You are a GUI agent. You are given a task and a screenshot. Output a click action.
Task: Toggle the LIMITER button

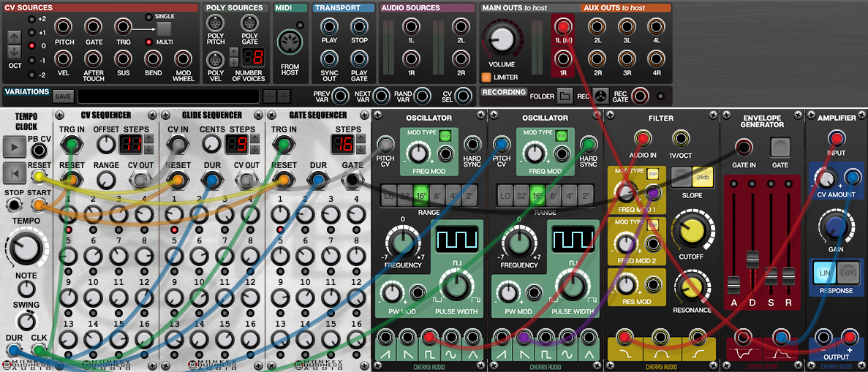(x=486, y=77)
